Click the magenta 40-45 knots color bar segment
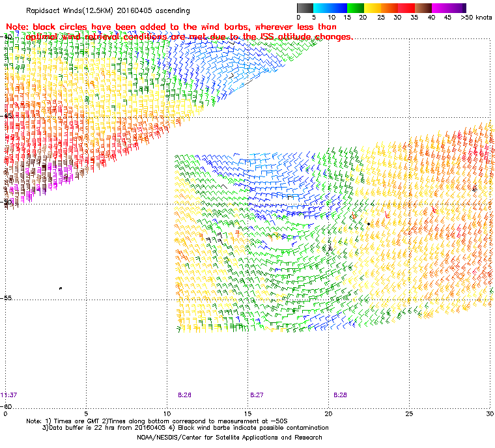This screenshot has height=448, width=495. point(440,8)
